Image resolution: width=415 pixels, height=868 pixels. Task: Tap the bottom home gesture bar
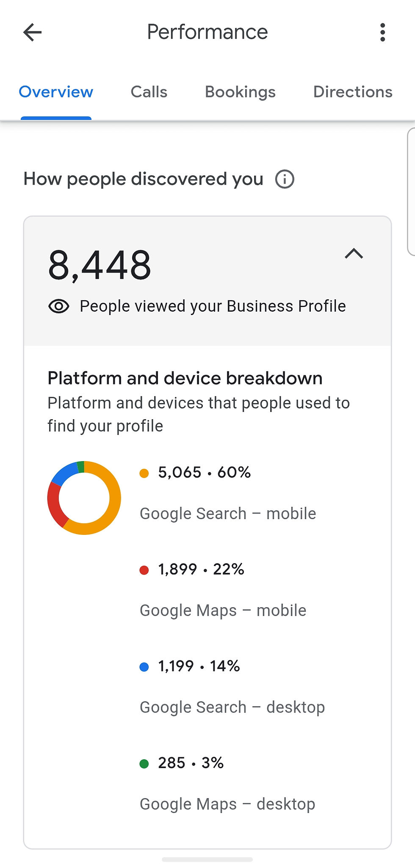tap(207, 860)
